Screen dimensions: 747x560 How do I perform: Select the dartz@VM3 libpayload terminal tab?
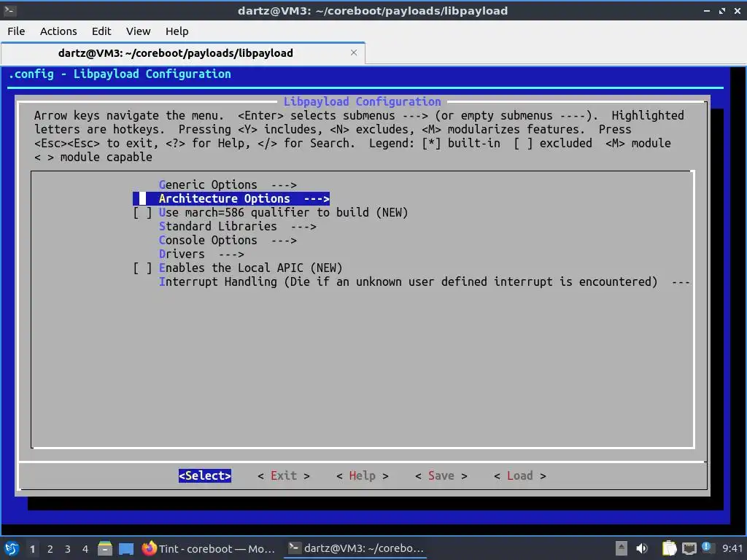tap(183, 52)
